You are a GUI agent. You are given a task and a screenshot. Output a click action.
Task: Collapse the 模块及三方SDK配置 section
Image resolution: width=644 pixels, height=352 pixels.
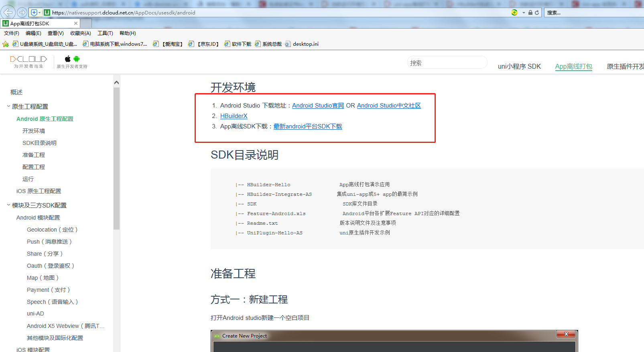coord(8,205)
